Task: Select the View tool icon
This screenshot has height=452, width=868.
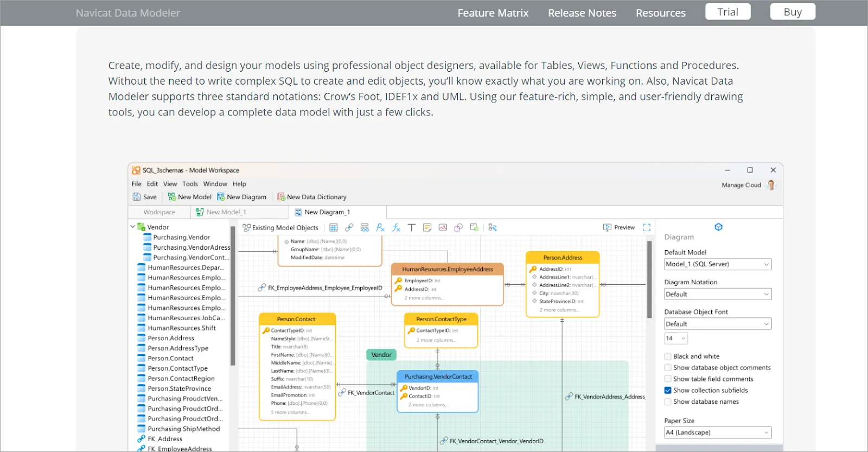Action: [x=365, y=228]
